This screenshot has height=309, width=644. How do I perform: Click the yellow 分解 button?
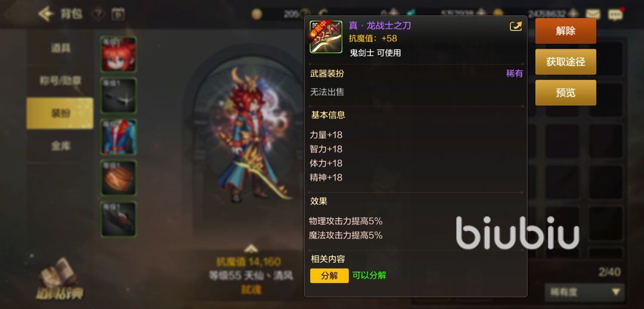329,276
